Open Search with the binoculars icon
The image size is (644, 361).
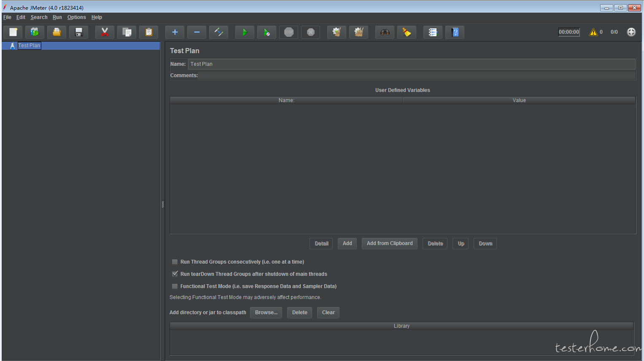coord(385,32)
